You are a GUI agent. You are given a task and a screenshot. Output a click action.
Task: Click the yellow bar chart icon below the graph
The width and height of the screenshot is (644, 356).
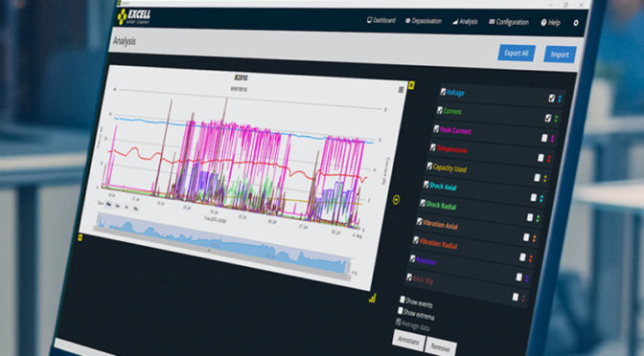(373, 299)
